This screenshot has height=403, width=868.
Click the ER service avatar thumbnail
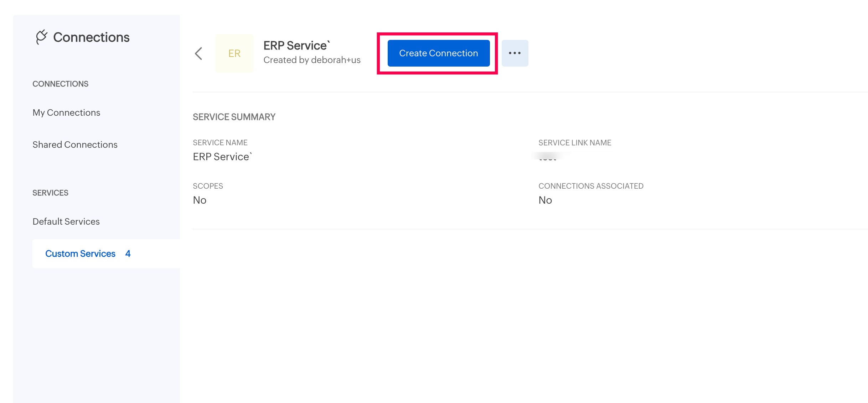point(234,53)
